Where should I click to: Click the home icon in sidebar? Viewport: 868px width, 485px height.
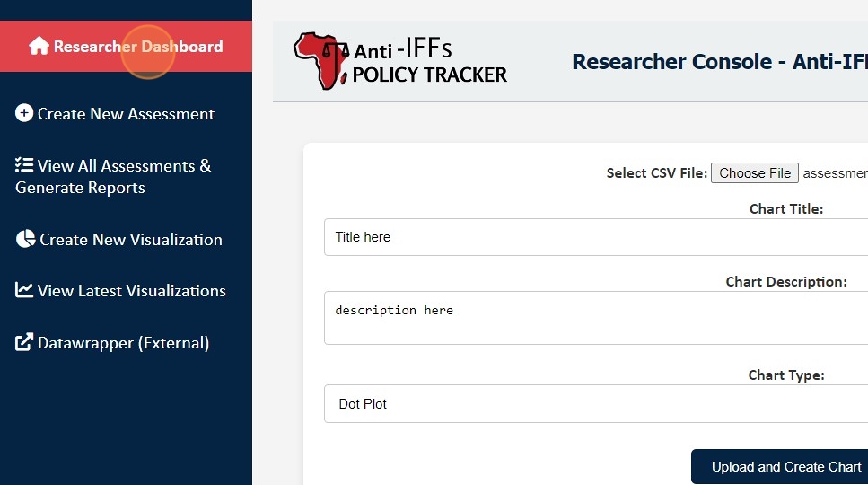(x=39, y=47)
